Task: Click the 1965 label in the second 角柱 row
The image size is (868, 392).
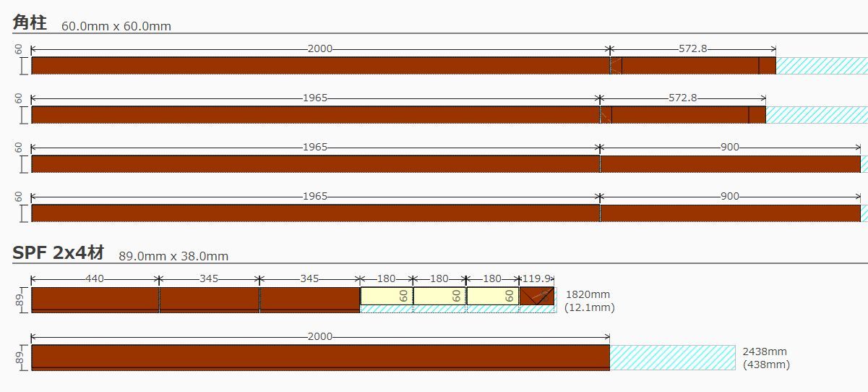Action: 315,98
